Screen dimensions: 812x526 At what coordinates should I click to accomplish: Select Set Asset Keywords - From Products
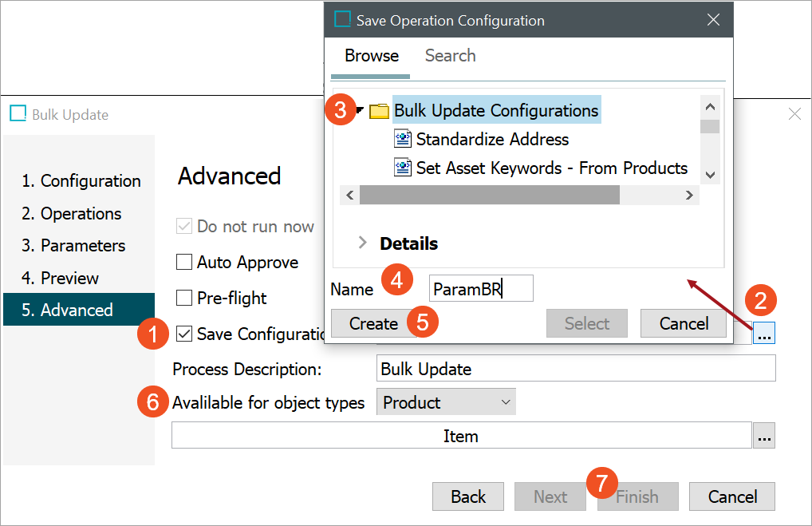tap(551, 168)
